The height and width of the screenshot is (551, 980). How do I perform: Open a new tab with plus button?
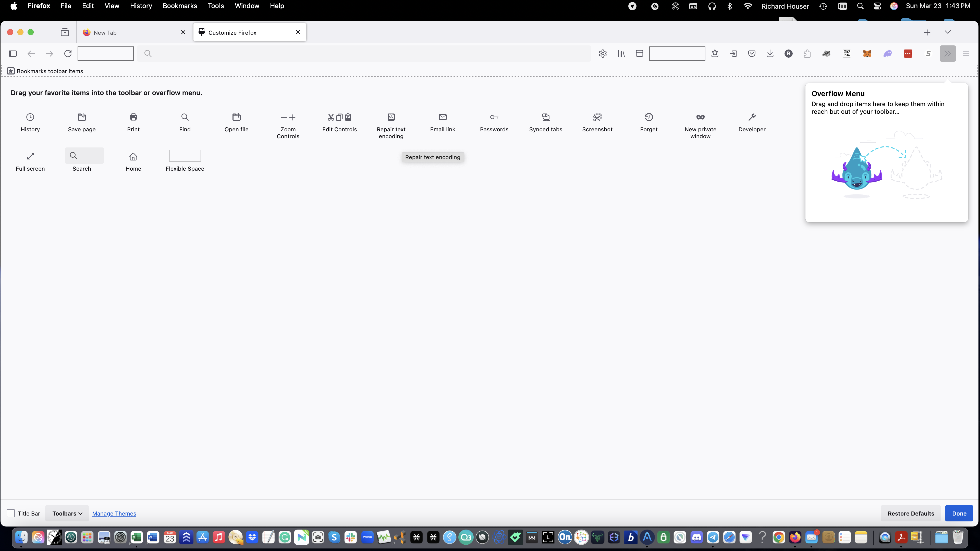[x=927, y=32]
